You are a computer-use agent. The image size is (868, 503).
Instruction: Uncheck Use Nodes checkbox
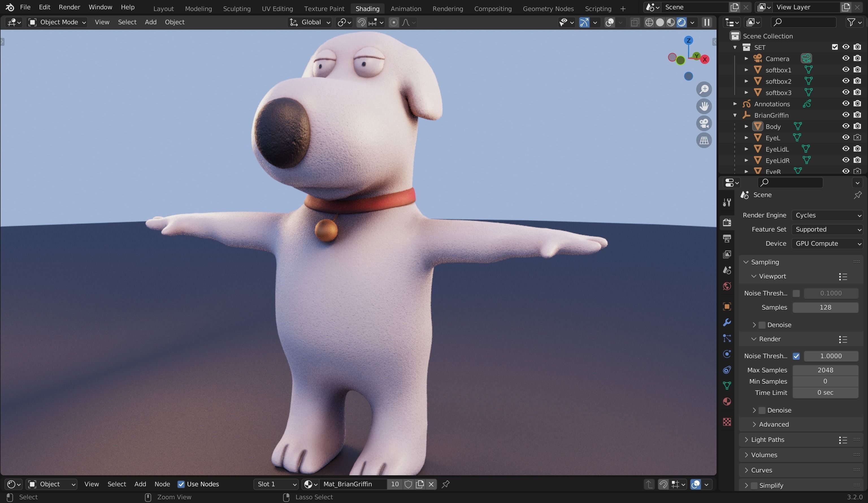click(181, 484)
